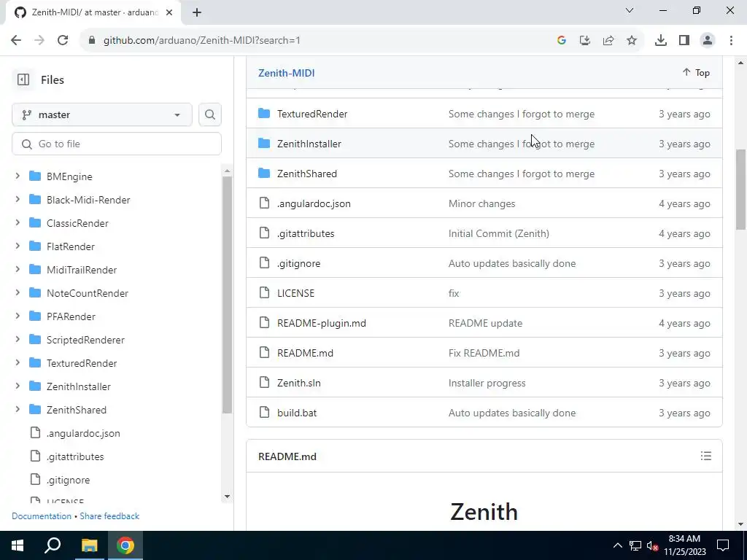This screenshot has height=560, width=747.
Task: Click the Go to file input
Action: (x=117, y=144)
